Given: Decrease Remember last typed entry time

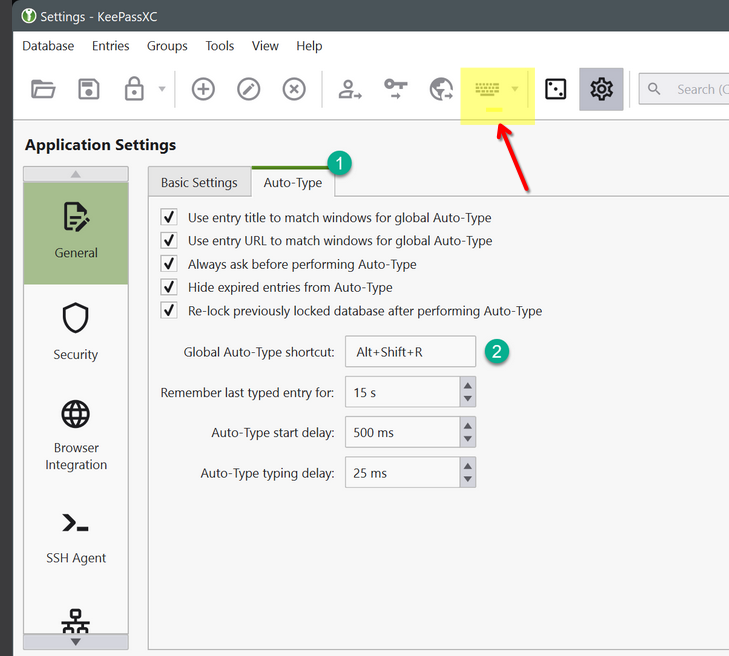Looking at the screenshot, I should (468, 399).
